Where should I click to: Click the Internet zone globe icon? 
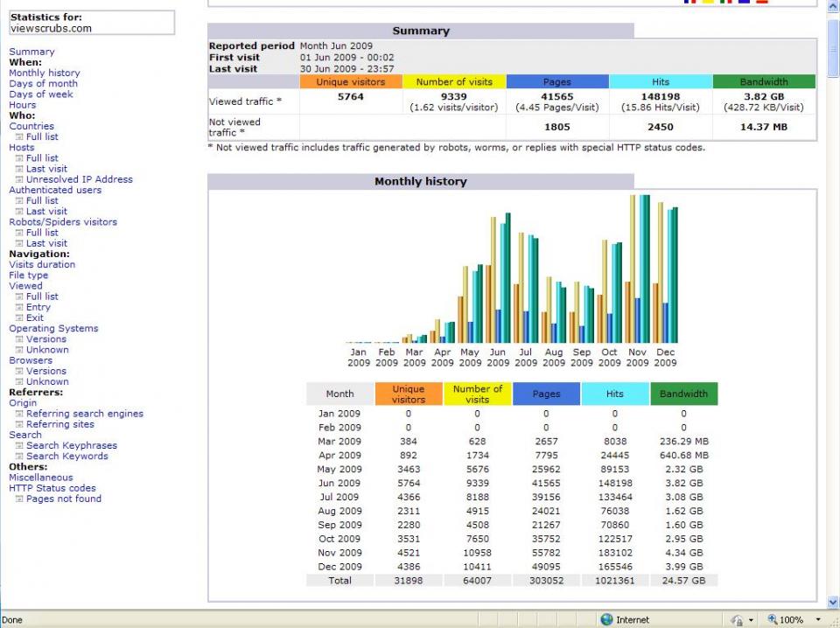[606, 619]
